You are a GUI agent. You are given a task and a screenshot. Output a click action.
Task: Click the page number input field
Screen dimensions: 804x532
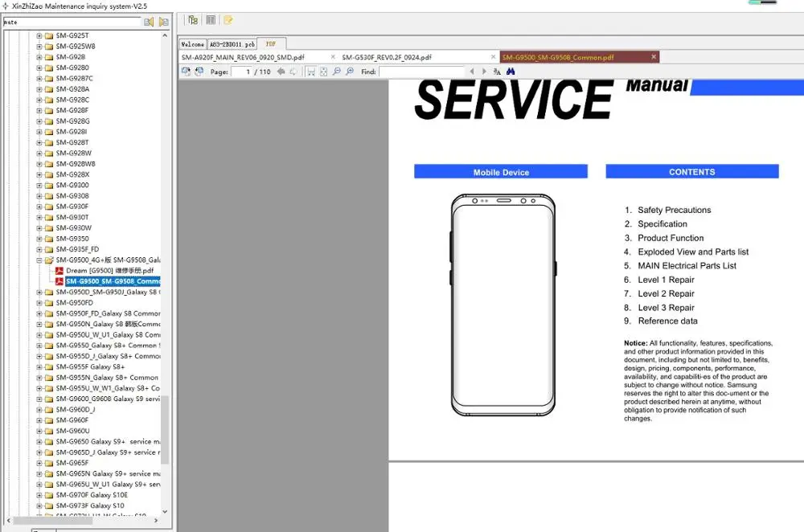click(242, 72)
